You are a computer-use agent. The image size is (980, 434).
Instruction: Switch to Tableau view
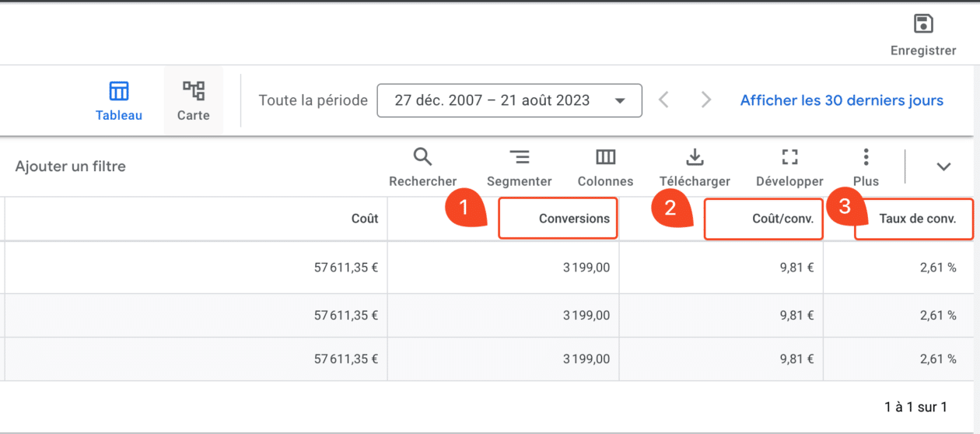(119, 100)
